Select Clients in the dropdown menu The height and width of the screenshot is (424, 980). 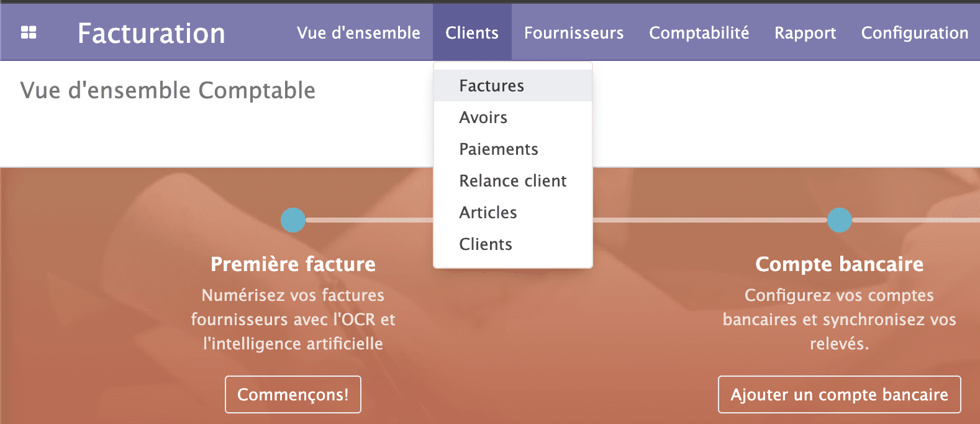pyautogui.click(x=486, y=244)
